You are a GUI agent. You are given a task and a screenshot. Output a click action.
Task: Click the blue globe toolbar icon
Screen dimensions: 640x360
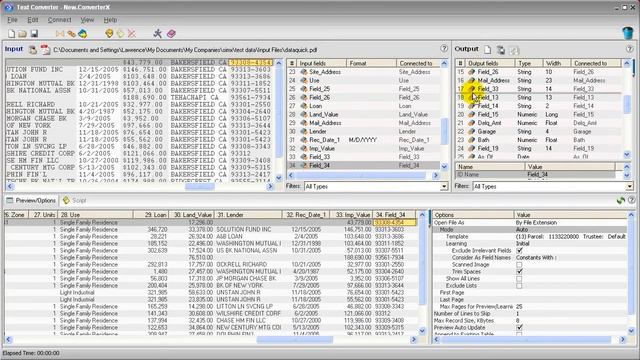point(83,34)
